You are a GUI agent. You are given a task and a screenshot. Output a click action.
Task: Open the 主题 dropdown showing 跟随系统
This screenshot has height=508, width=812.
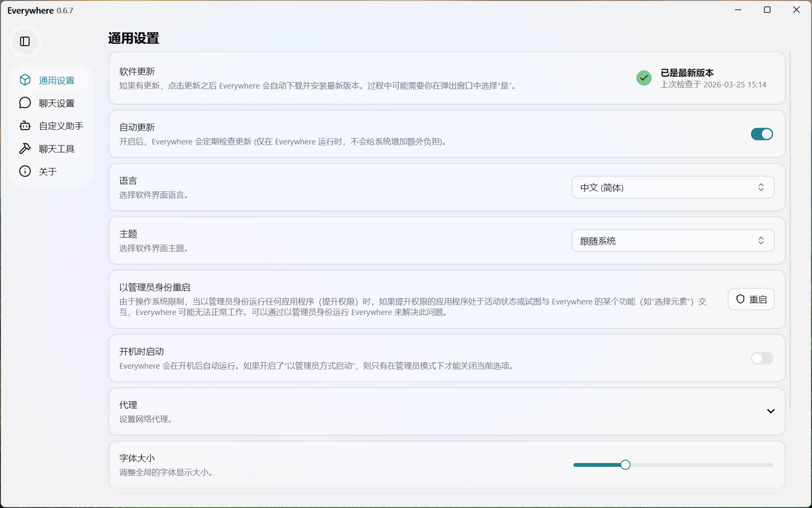[672, 241]
